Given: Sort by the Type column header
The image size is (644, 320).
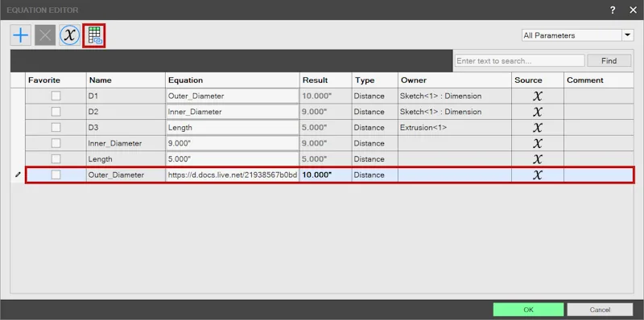Looking at the screenshot, I should pos(375,80).
